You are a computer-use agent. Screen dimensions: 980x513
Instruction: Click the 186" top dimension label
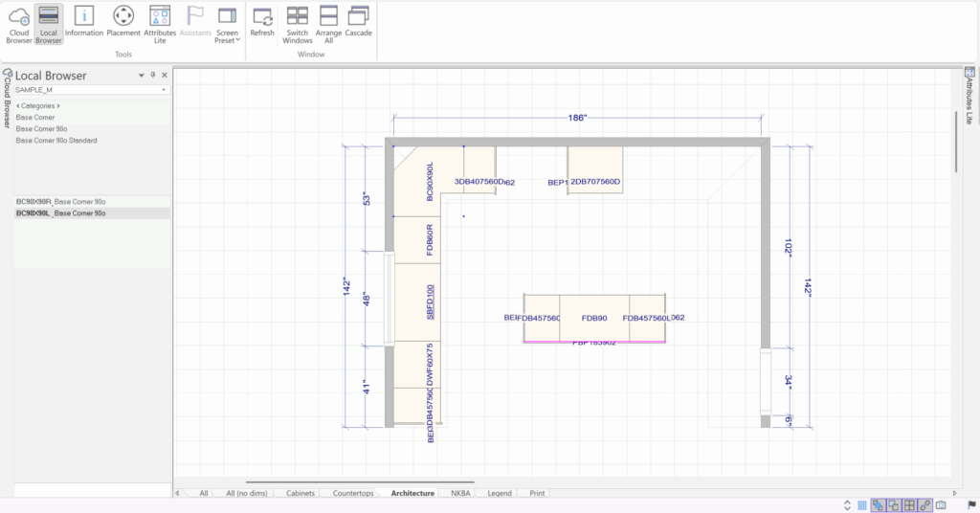point(577,118)
